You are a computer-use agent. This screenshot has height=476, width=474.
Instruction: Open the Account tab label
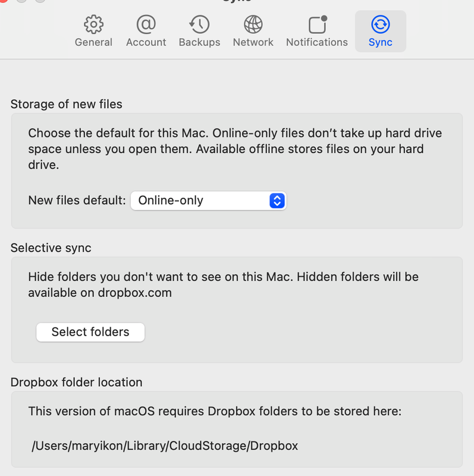click(146, 42)
